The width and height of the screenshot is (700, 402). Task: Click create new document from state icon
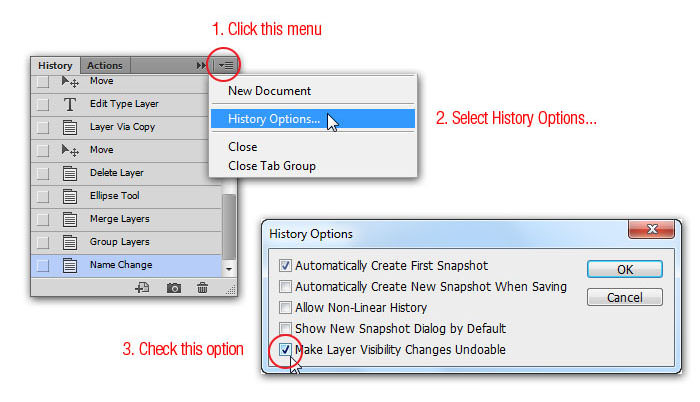pos(143,288)
